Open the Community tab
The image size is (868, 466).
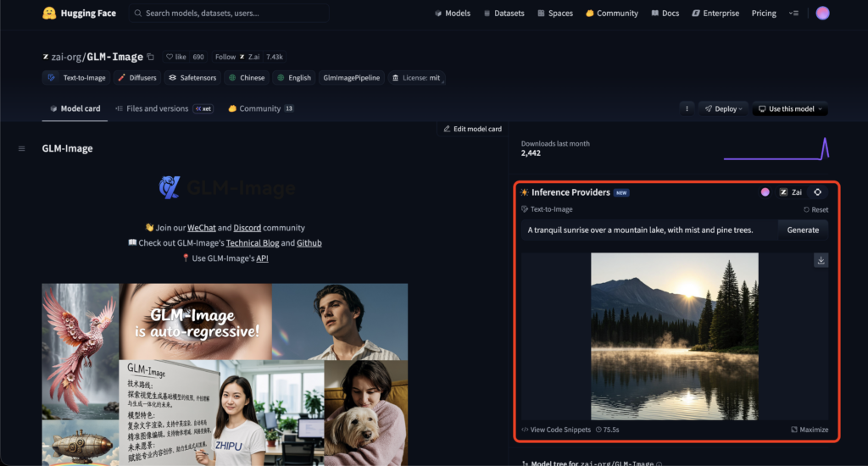pyautogui.click(x=259, y=108)
